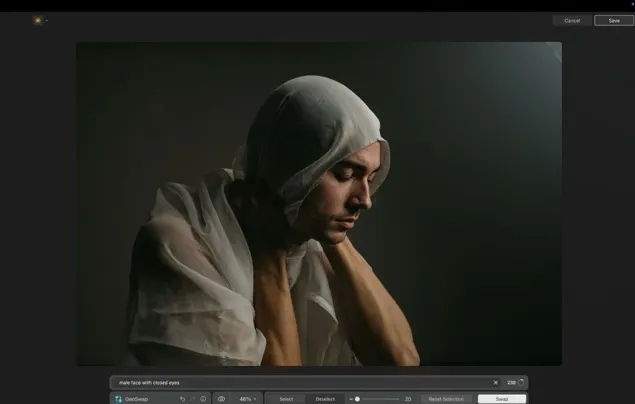Click the prompt text input field

point(300,382)
